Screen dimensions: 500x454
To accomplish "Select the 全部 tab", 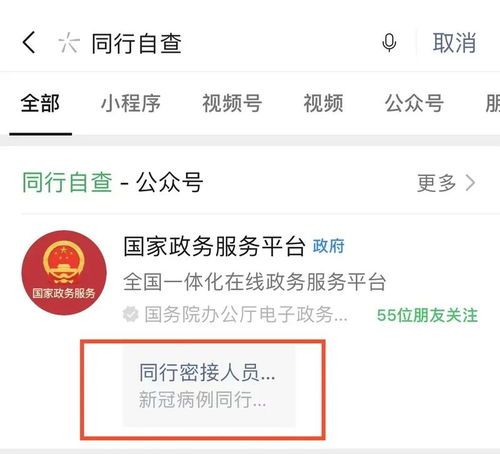I will coord(40,103).
